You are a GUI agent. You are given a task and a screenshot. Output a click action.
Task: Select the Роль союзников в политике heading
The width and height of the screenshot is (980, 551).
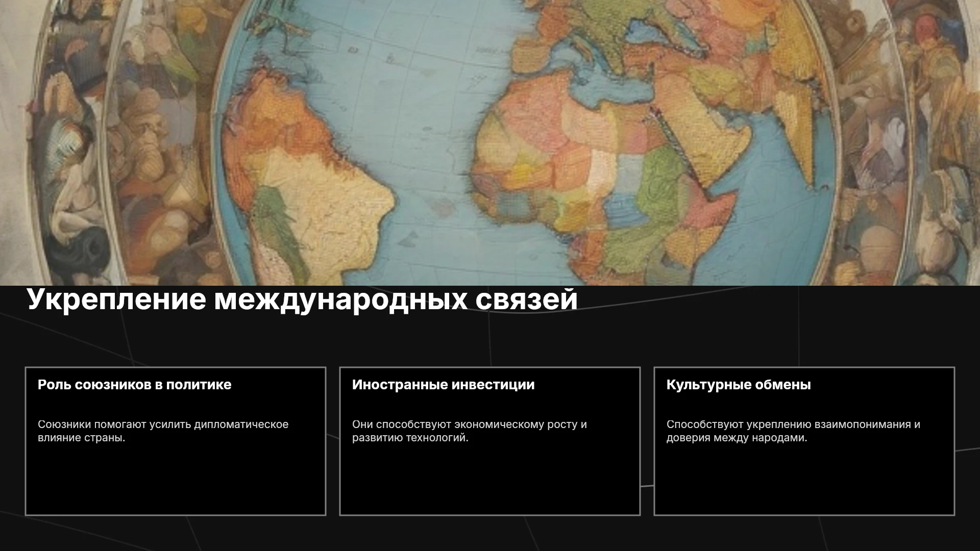coord(134,385)
